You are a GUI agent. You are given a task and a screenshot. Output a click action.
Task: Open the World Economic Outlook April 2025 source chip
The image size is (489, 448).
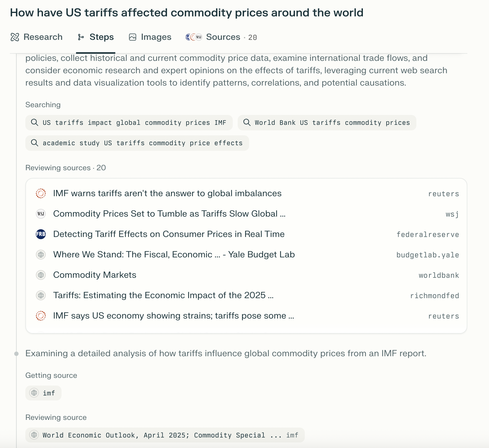coord(165,435)
